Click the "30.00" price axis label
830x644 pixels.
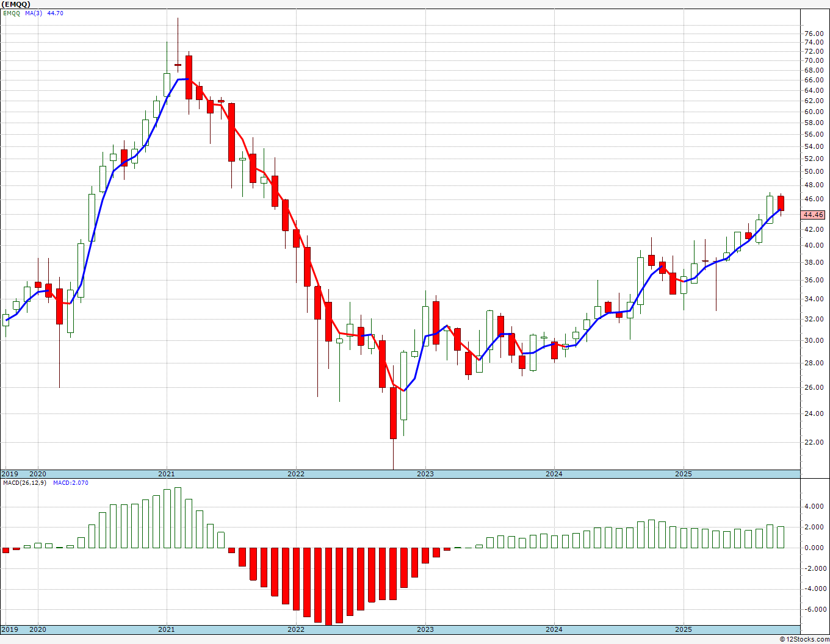point(814,340)
